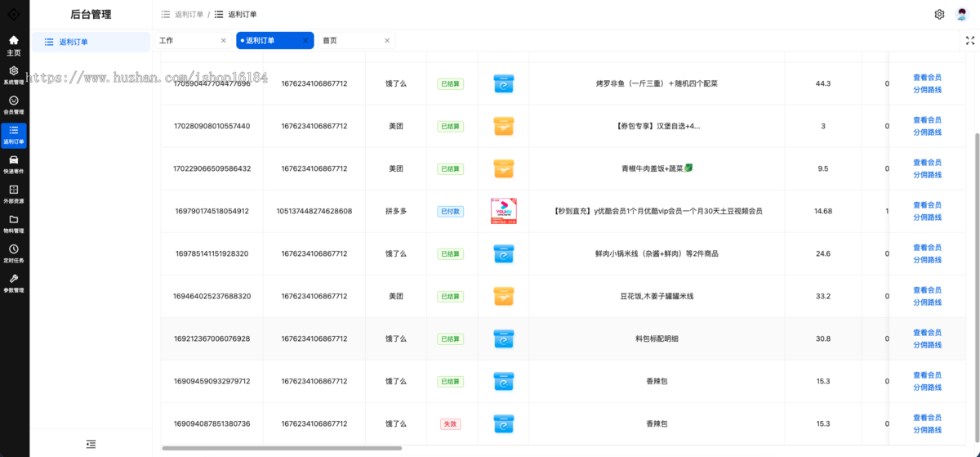The image size is (980, 457).
Task: Open the YOUKU product thumbnail
Action: [x=504, y=211]
